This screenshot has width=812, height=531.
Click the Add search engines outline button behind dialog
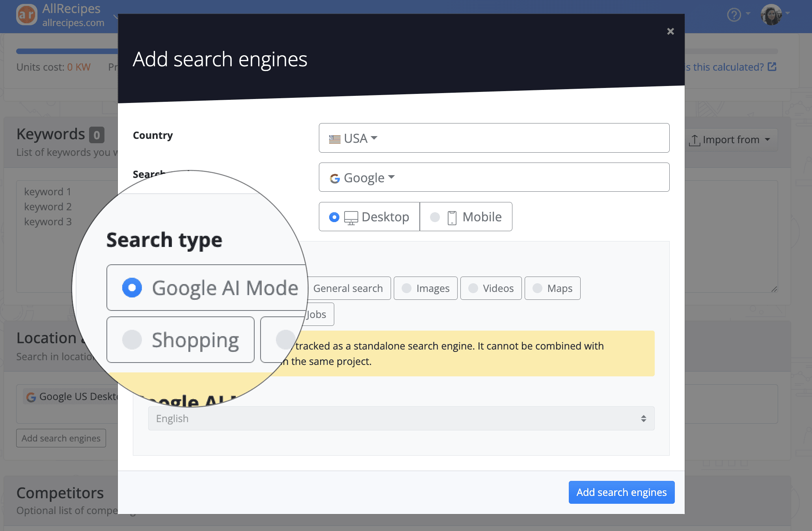point(61,438)
